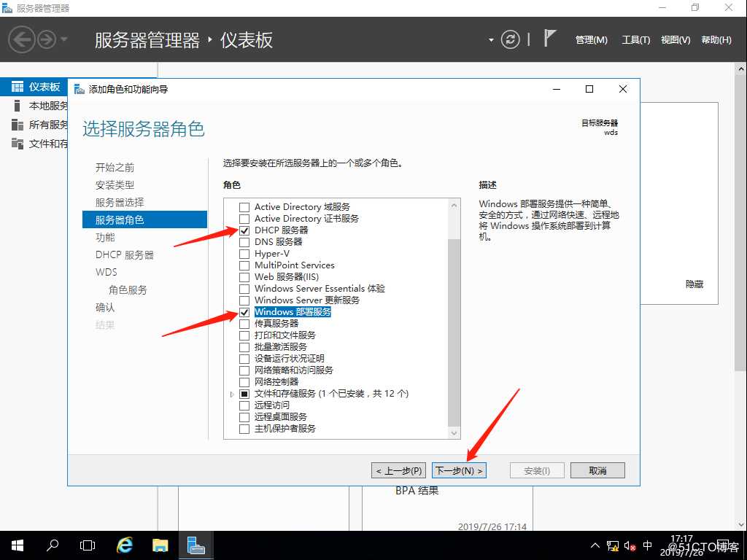
Task: Check Windows Server 更新服务 role
Action: pyautogui.click(x=244, y=300)
